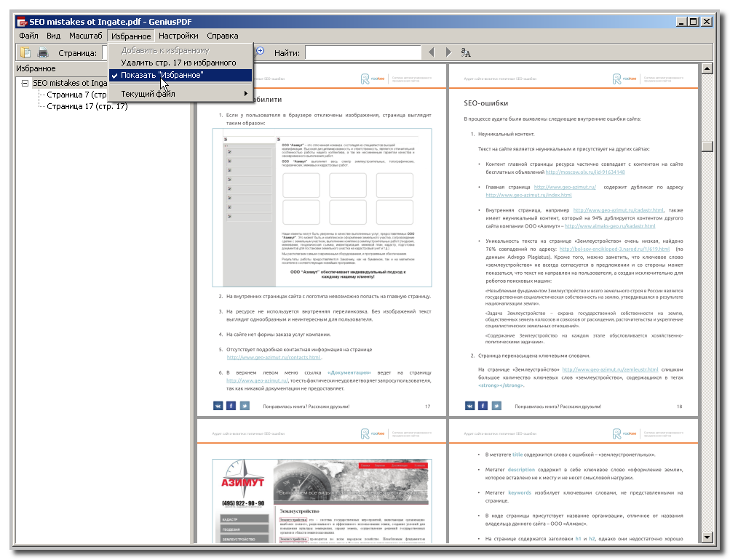
Task: Open the Справка menu
Action: 223,36
